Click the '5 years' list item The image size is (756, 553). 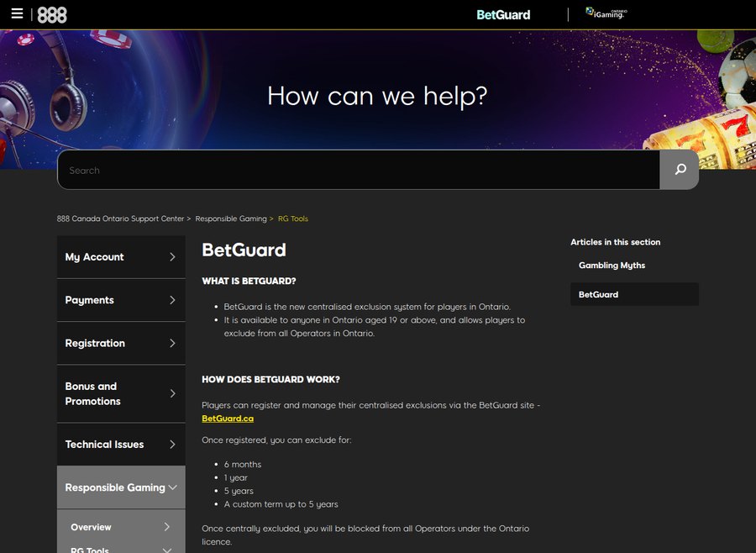click(x=239, y=491)
